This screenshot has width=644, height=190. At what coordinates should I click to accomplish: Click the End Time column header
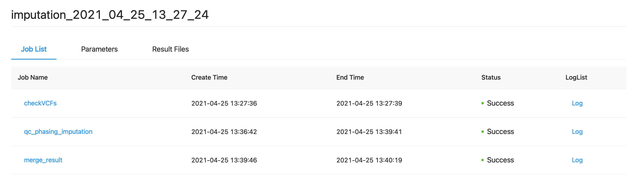(350, 77)
